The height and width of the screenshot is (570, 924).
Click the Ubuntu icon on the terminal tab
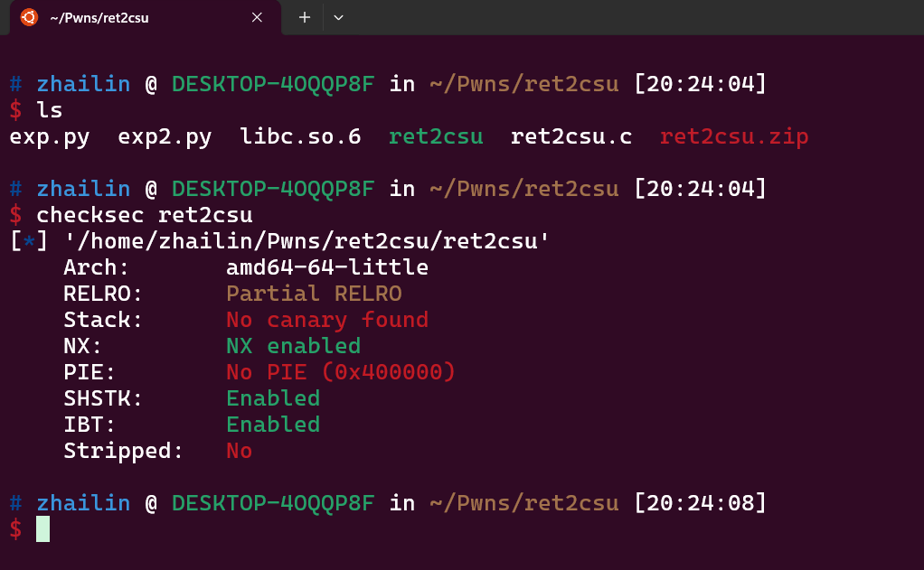(29, 17)
